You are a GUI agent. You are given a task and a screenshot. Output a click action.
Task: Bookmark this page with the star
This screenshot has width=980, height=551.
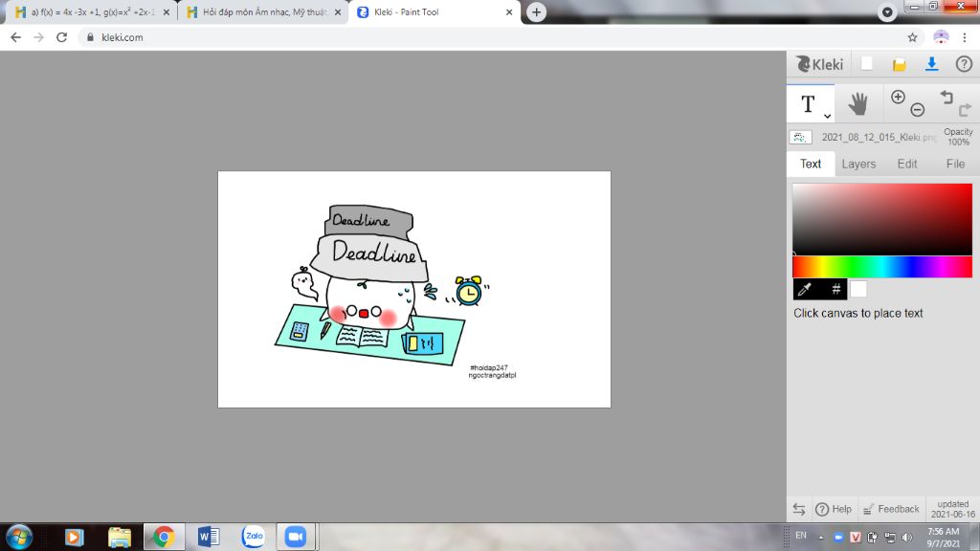click(x=912, y=37)
